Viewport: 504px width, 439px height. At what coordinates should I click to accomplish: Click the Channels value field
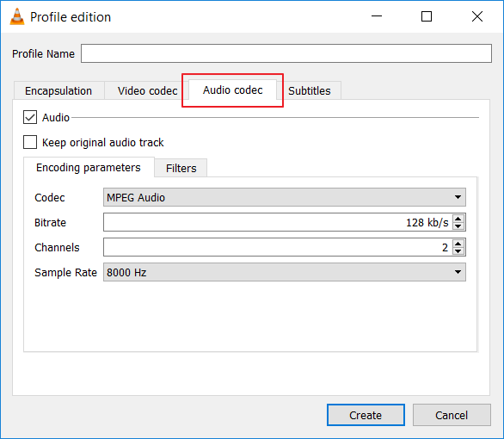point(278,247)
